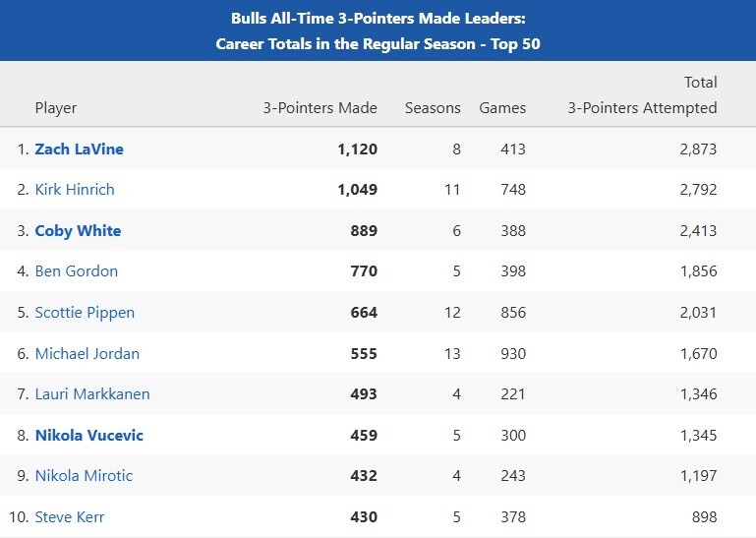756x538 pixels.
Task: Select Ben Gordon in the table
Action: tap(76, 271)
